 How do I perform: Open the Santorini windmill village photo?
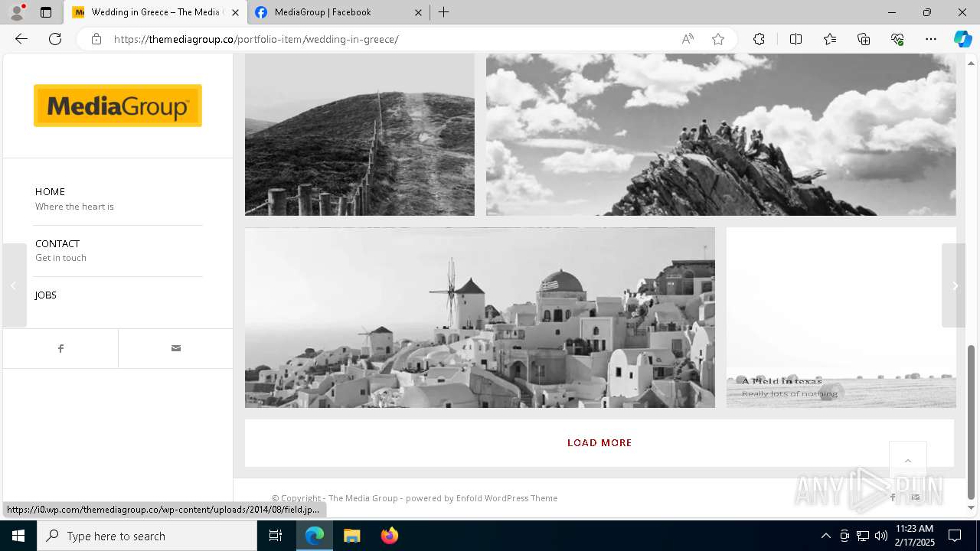[480, 318]
